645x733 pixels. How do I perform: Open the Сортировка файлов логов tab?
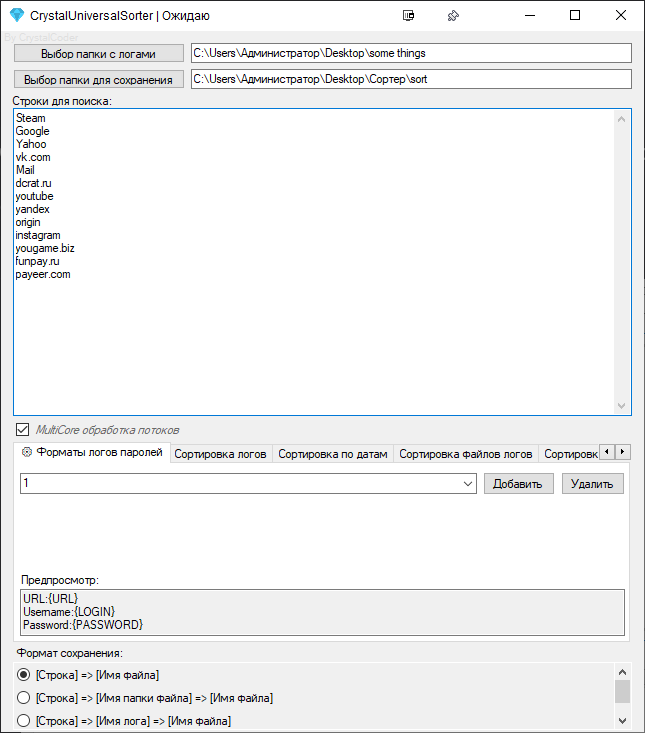(465, 454)
